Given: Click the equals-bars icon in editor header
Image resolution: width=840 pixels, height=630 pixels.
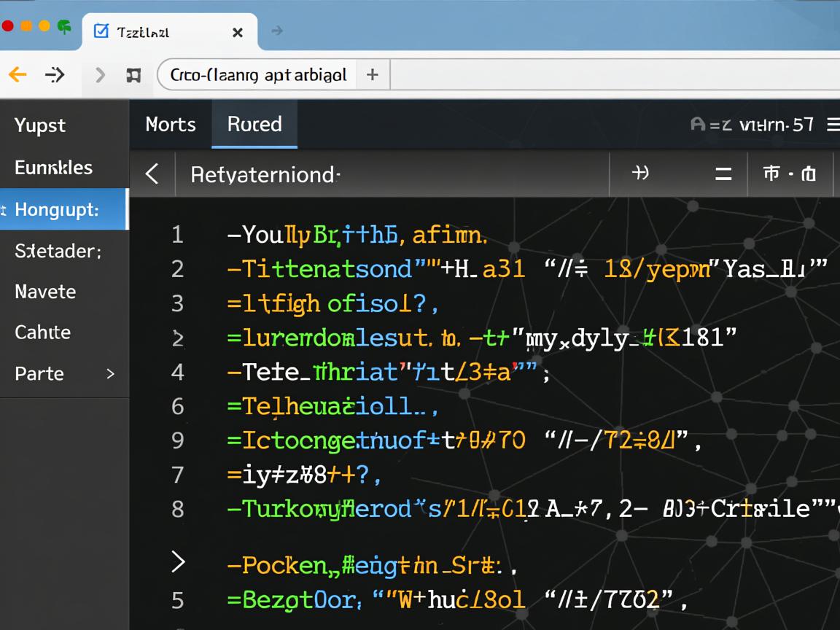Looking at the screenshot, I should coord(723,174).
